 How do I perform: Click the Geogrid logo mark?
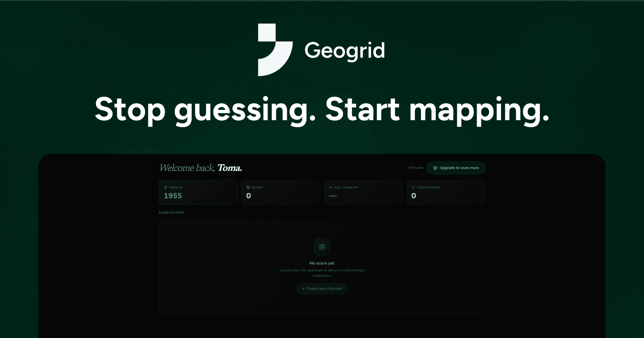(275, 50)
